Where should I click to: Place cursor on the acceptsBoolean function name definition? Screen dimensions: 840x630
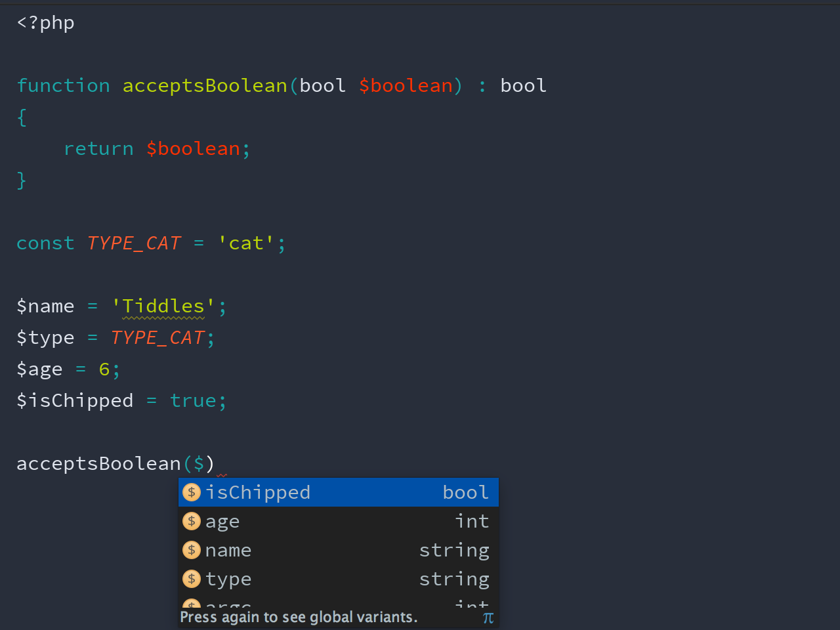coord(205,86)
